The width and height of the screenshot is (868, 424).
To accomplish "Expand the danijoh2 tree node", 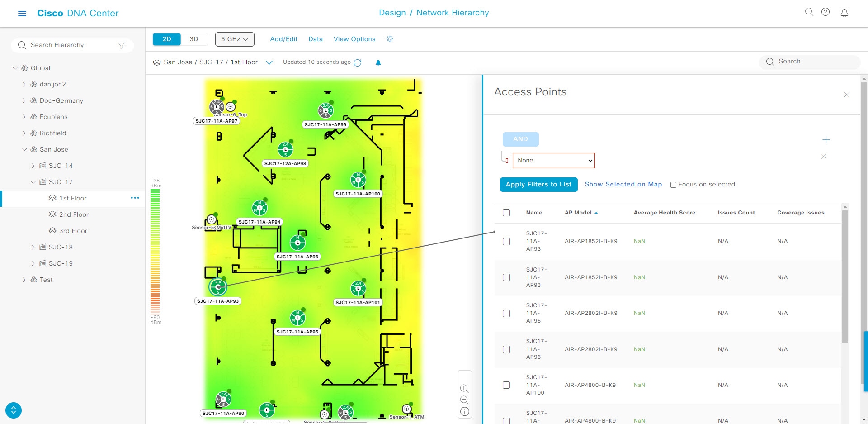I will (24, 84).
